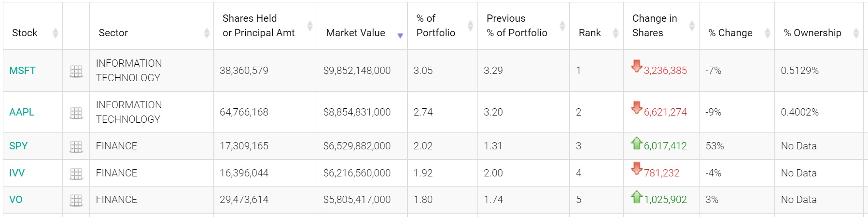Sort by Rank column header
The image size is (868, 217).
590,33
